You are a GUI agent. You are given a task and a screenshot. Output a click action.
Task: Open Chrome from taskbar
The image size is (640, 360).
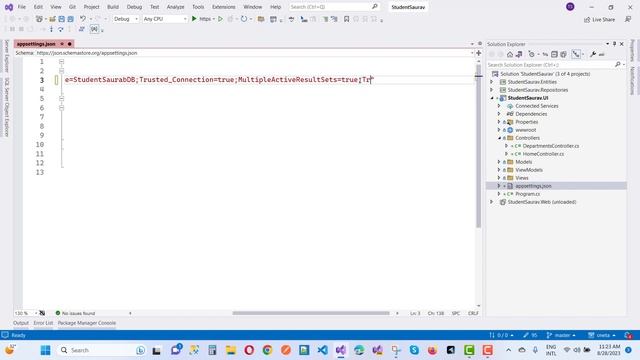[267, 350]
